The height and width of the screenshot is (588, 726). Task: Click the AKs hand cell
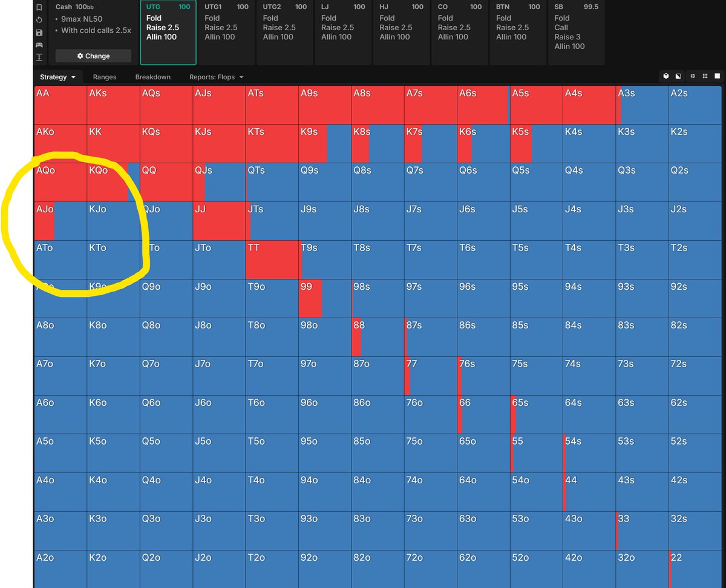(x=114, y=105)
